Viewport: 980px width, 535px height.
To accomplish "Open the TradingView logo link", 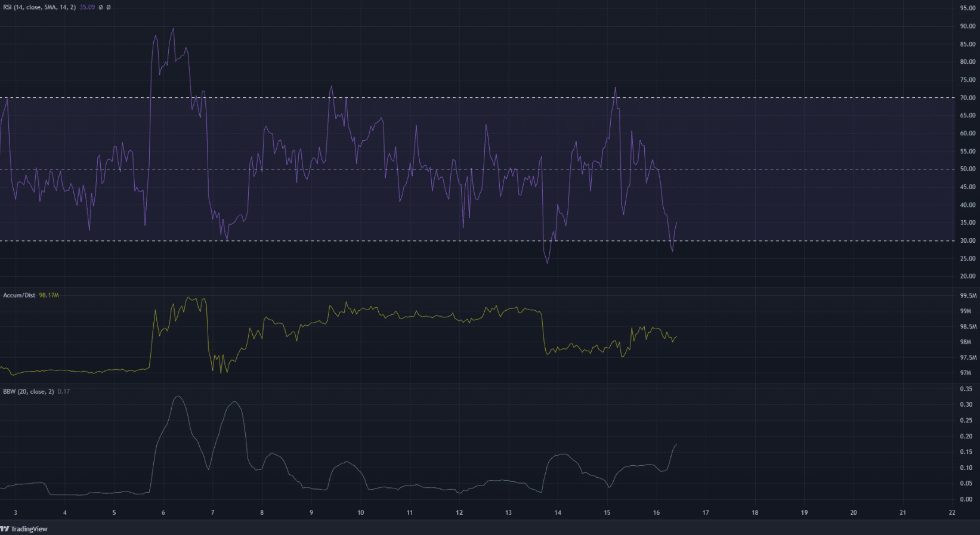I will click(x=24, y=529).
